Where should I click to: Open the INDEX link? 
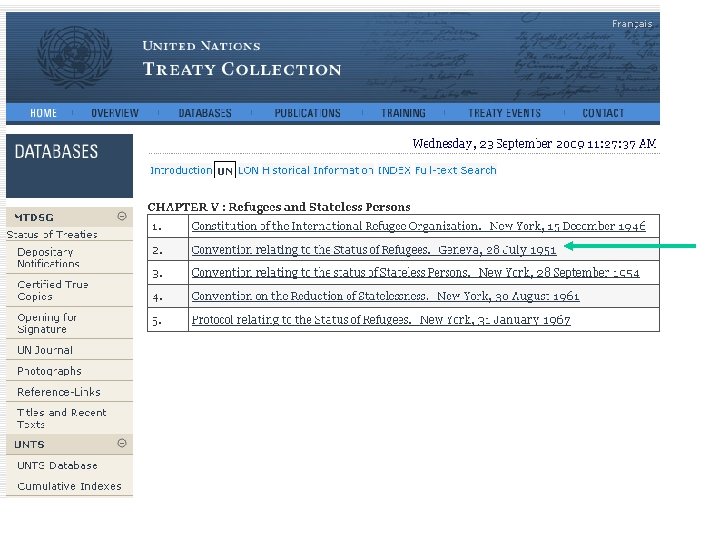pyautogui.click(x=394, y=170)
